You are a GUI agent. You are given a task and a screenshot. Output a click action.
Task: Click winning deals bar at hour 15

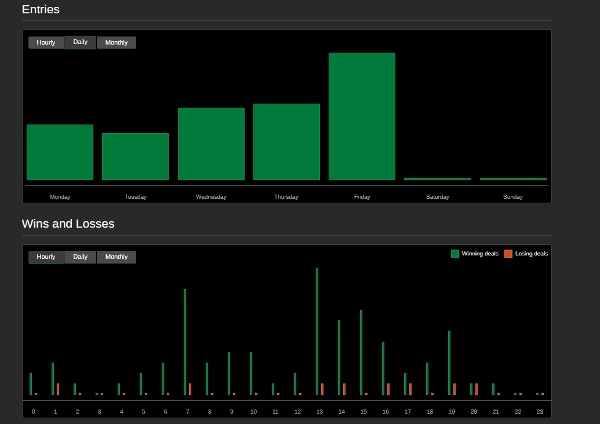(x=361, y=352)
